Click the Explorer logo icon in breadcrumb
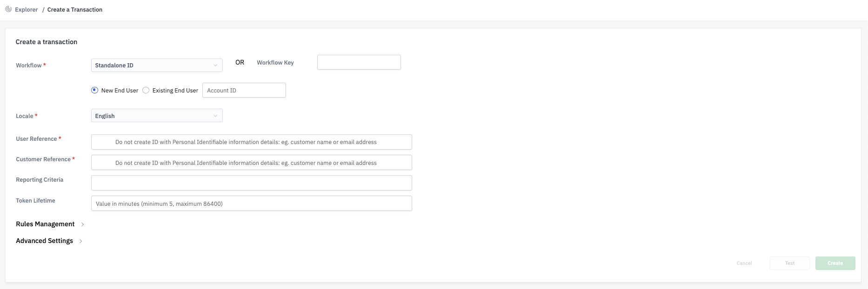868x289 pixels. (8, 9)
